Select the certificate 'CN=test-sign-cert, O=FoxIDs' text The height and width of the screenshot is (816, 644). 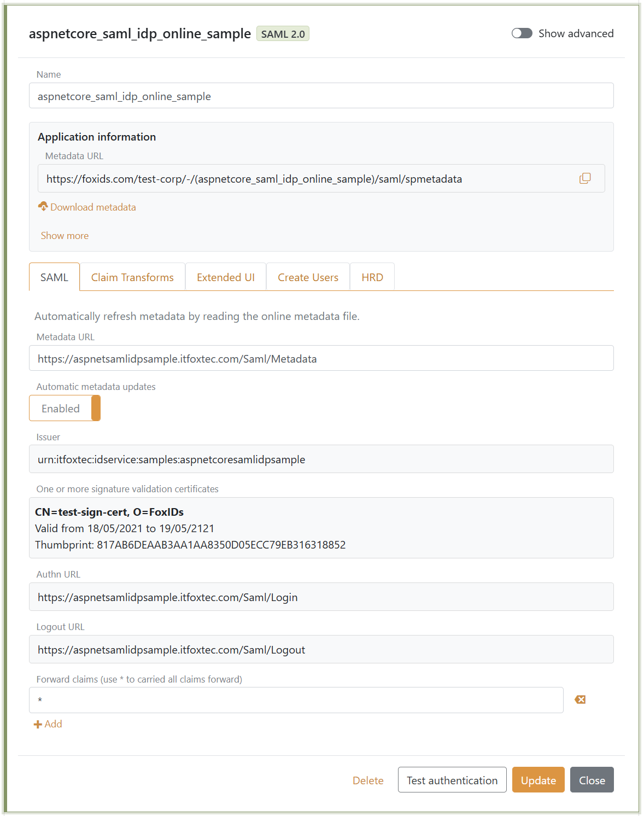click(x=109, y=512)
